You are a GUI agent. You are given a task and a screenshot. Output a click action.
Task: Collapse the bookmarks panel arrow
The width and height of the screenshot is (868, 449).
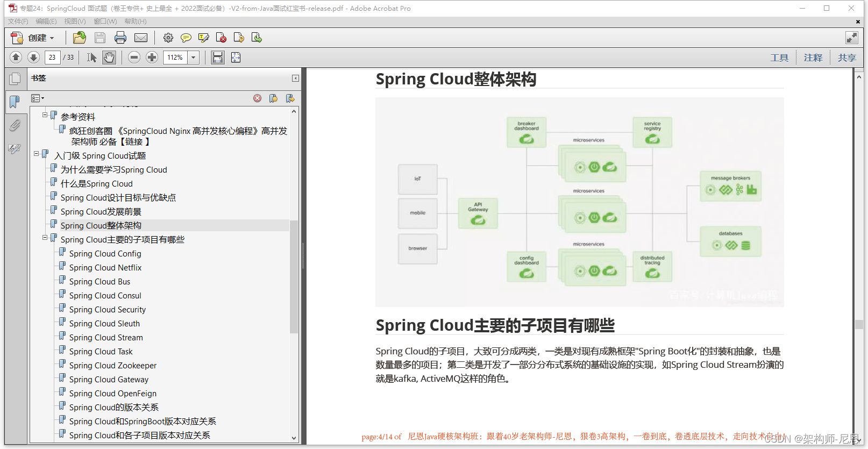[295, 79]
